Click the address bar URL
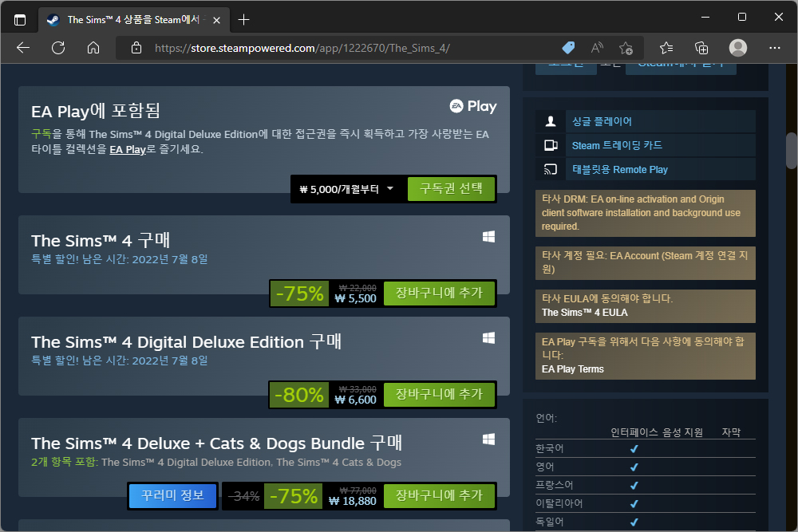798x532 pixels. [302, 49]
